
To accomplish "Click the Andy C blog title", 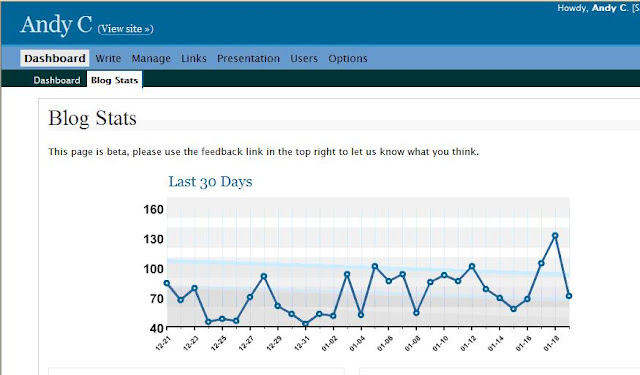I will pos(56,24).
